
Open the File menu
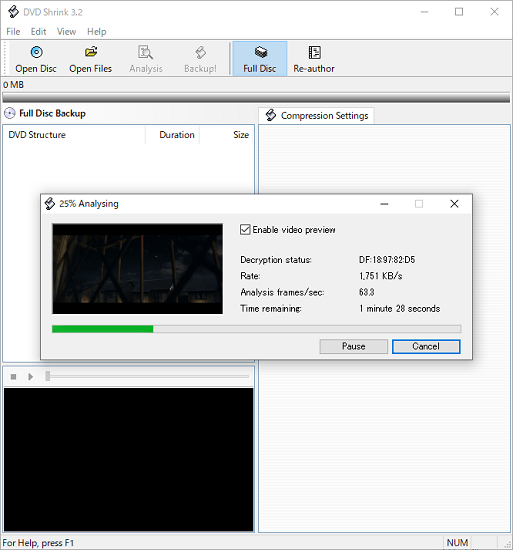click(x=13, y=32)
